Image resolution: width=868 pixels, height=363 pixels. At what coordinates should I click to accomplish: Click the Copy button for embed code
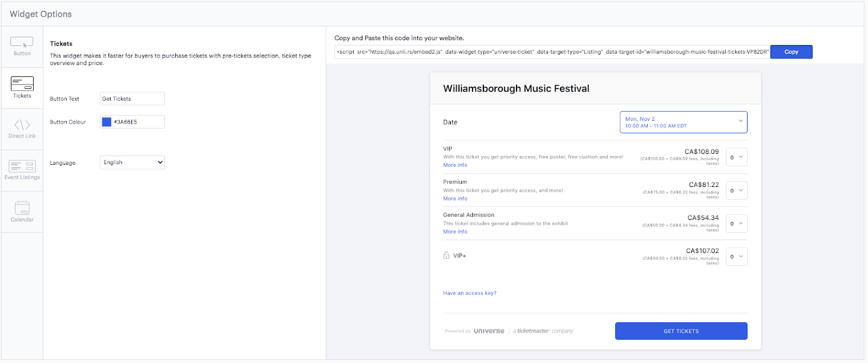coord(791,51)
